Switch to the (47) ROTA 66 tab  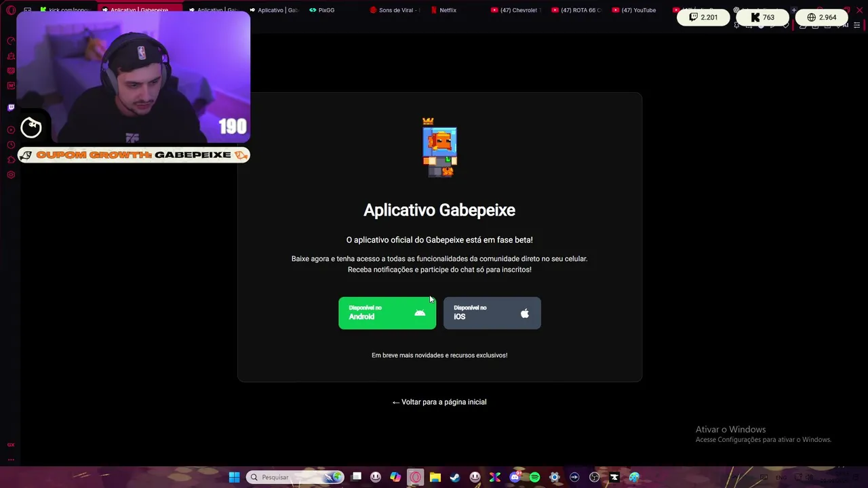(x=576, y=10)
